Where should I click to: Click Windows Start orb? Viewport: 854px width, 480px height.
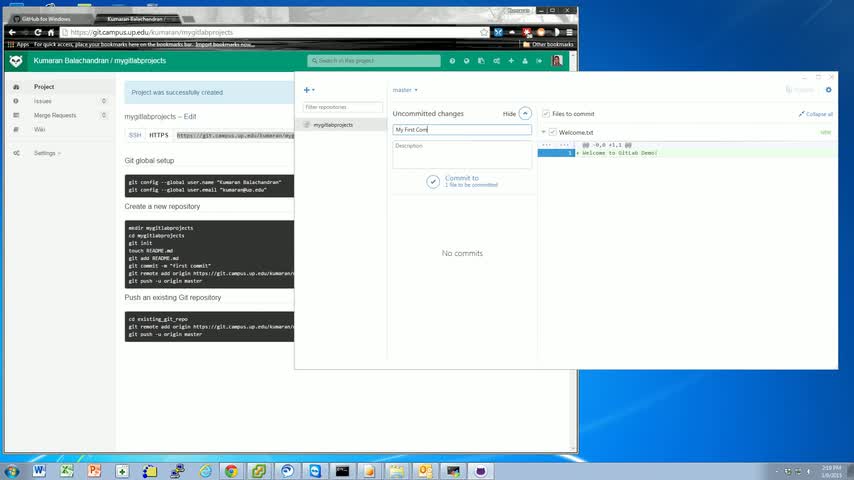tap(11, 471)
